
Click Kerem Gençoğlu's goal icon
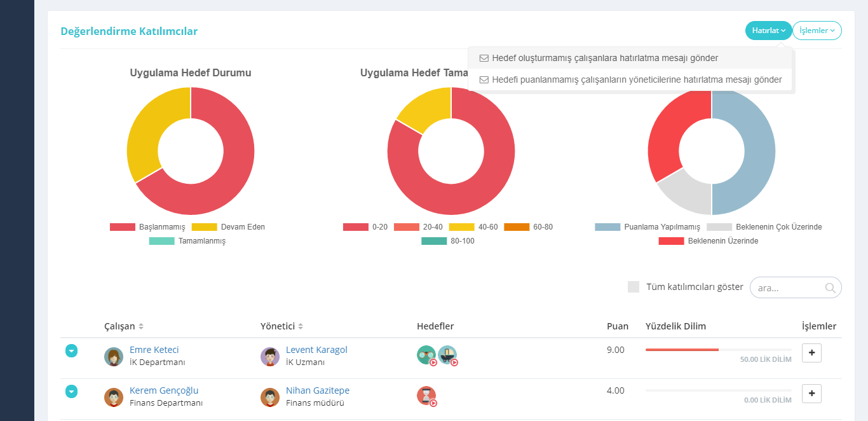pyautogui.click(x=426, y=396)
